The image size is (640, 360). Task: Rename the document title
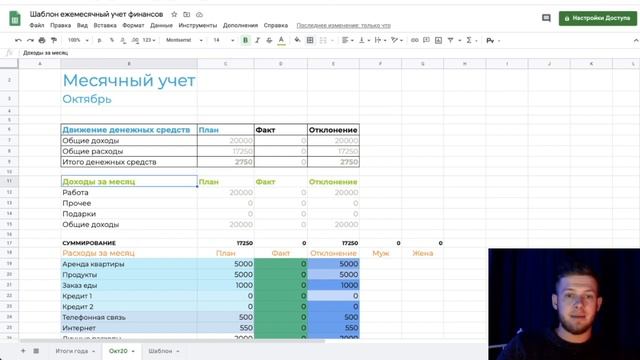coord(96,14)
